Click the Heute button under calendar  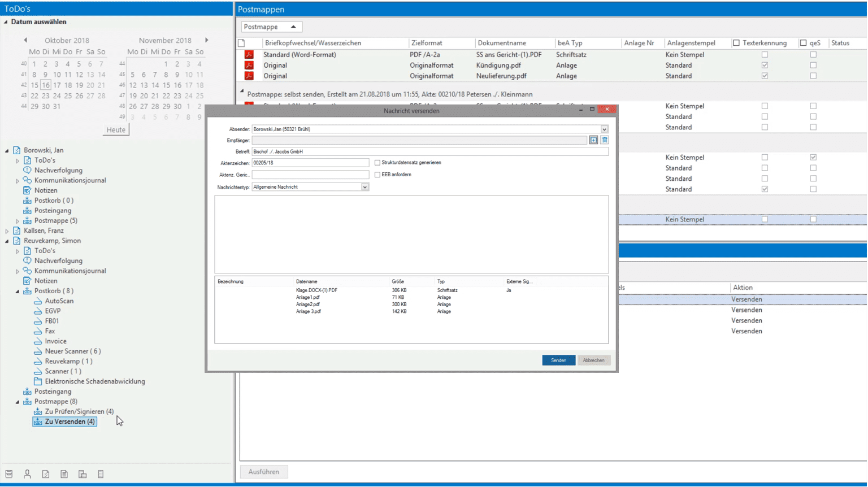tap(116, 130)
